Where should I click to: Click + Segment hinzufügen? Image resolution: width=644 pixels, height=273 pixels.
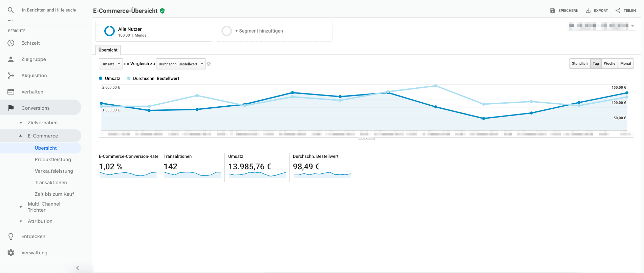[259, 31]
